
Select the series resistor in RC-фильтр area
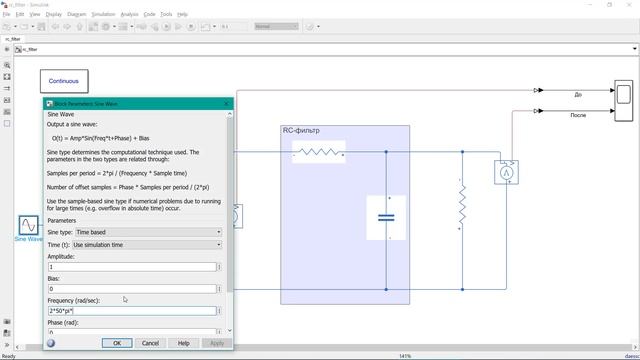point(319,152)
